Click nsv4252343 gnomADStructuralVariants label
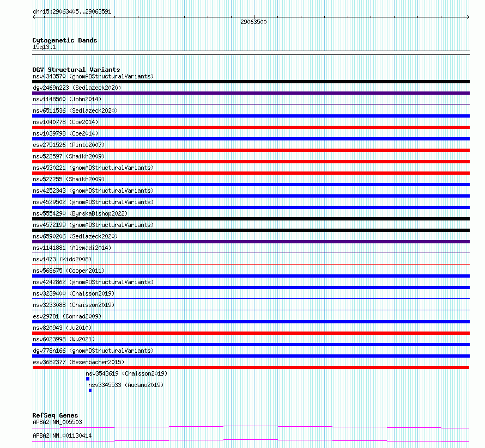Image resolution: width=485 pixels, height=448 pixels. pyautogui.click(x=93, y=191)
